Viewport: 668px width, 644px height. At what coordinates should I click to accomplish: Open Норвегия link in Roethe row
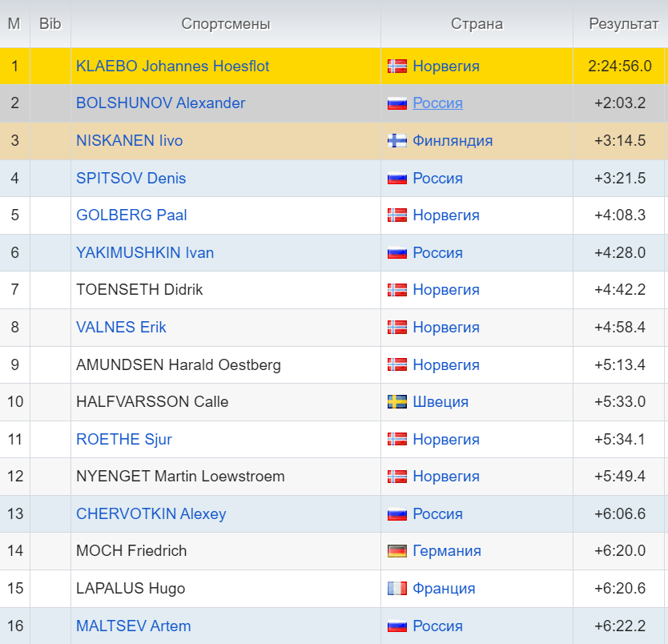pos(446,439)
